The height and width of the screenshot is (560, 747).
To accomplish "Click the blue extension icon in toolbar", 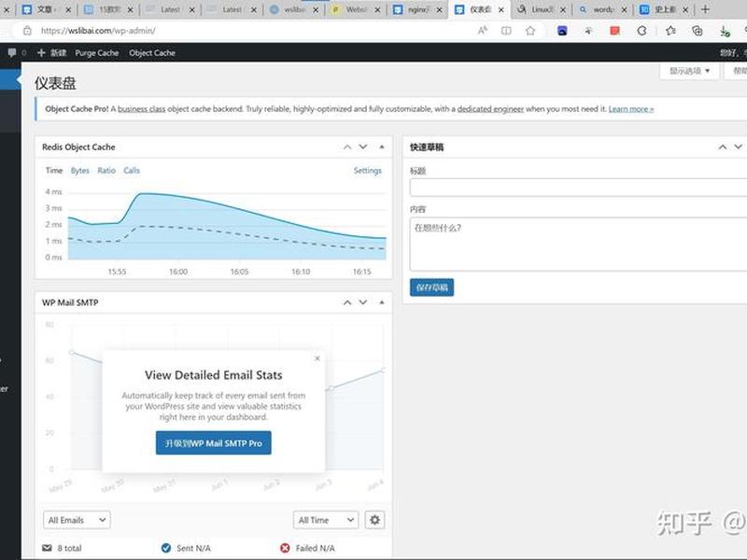I will 562,31.
